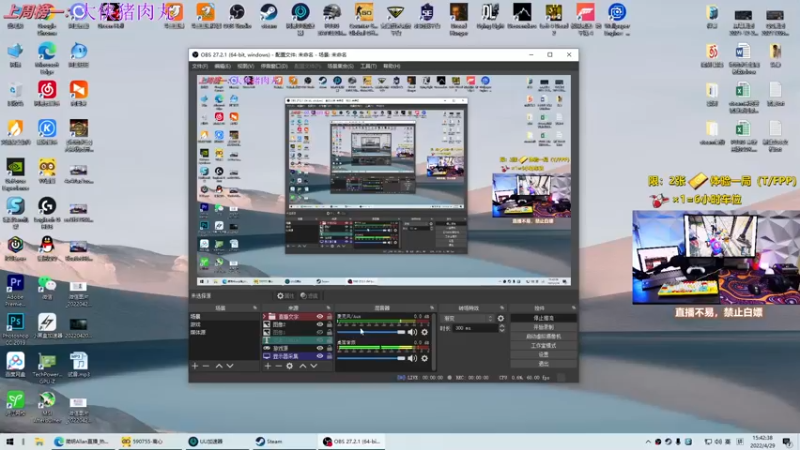Click the 300 ms duration input field
This screenshot has width=800, height=450.
(x=476, y=328)
